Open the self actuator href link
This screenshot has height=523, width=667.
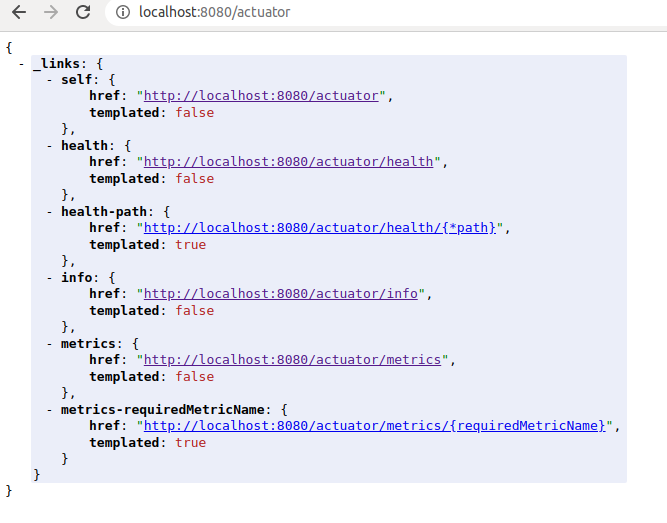[x=261, y=96]
